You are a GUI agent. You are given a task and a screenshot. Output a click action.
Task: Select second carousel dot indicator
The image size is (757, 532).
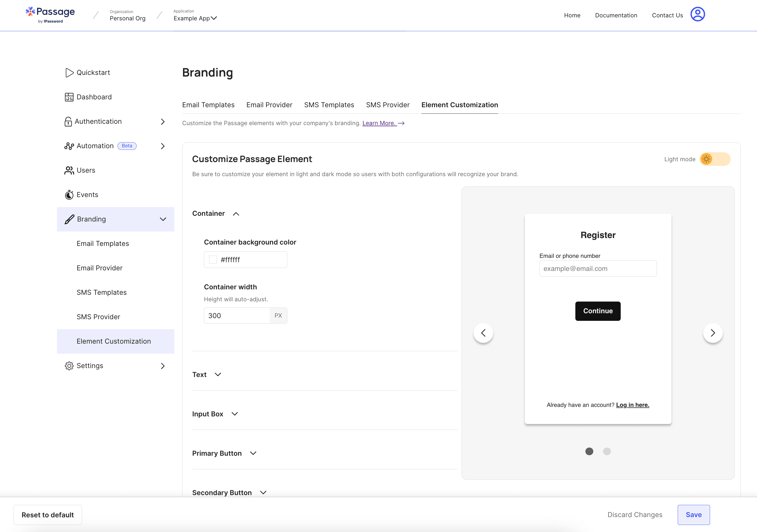coord(607,451)
